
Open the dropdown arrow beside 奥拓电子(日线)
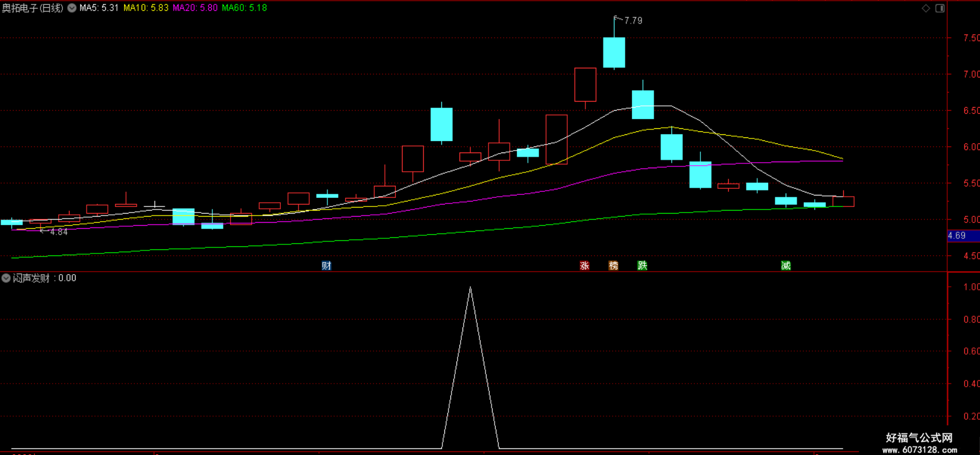point(71,8)
